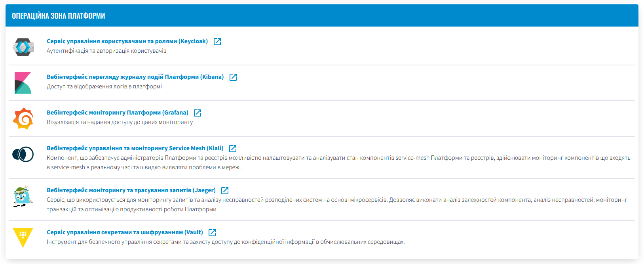Click the Kiali logo icon

click(23, 154)
